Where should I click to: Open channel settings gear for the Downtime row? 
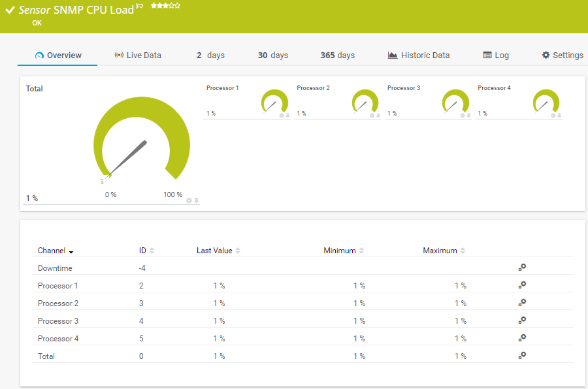click(521, 267)
